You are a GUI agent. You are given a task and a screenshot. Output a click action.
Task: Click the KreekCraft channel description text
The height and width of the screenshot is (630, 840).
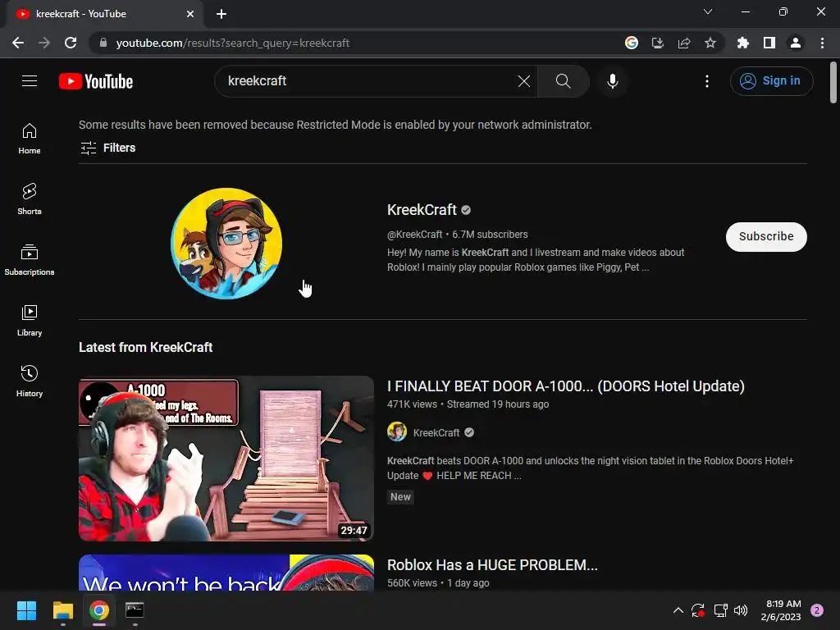(536, 260)
